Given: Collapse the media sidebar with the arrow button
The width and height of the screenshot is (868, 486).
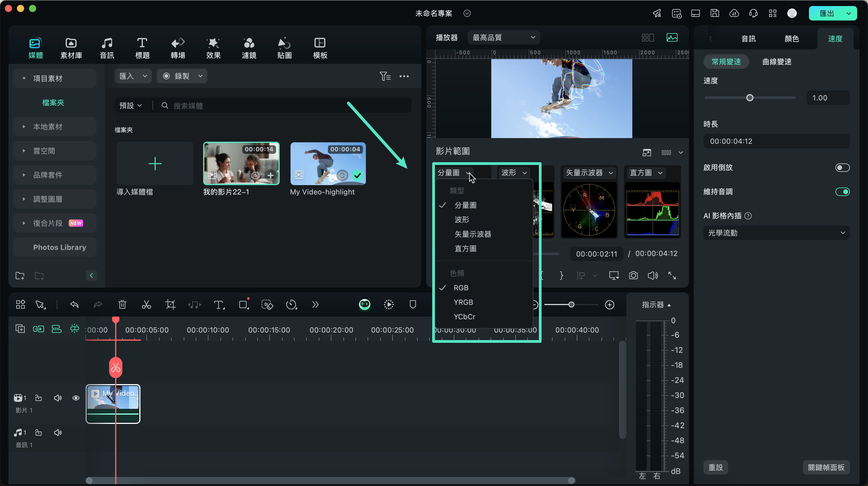Looking at the screenshot, I should click(x=91, y=276).
